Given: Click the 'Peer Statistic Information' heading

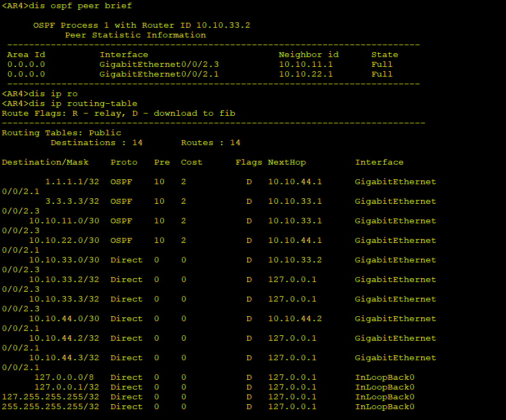Looking at the screenshot, I should 135,35.
